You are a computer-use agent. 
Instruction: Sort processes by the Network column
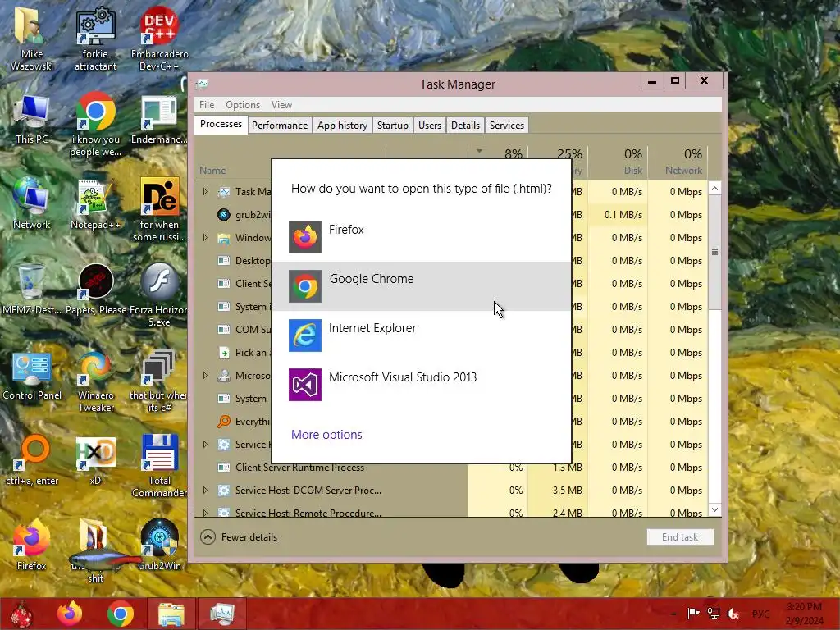[678, 162]
